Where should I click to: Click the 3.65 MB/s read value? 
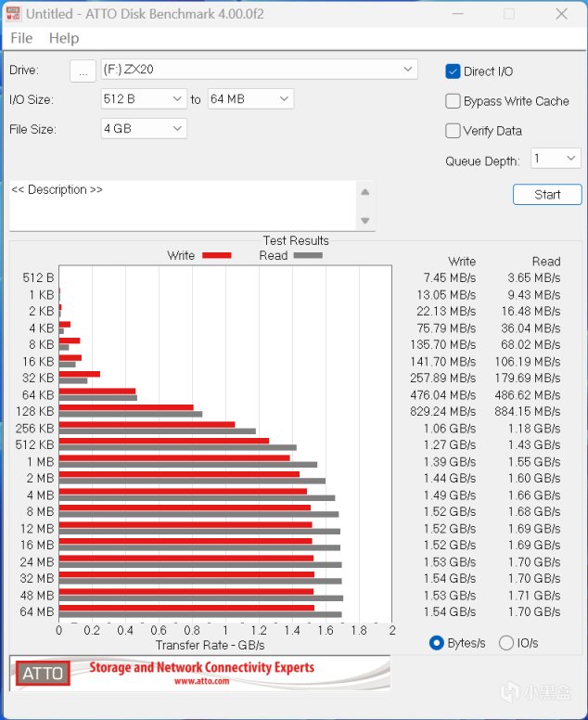[x=534, y=277]
